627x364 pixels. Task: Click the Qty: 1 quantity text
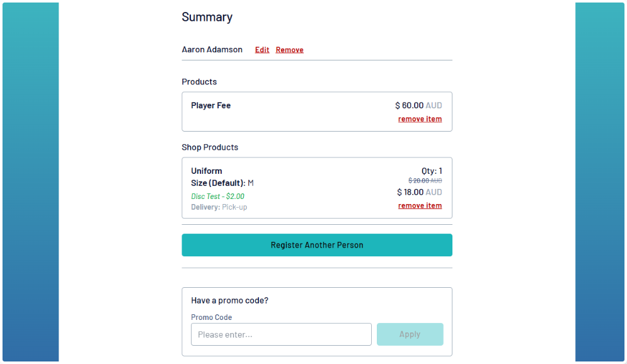click(432, 171)
